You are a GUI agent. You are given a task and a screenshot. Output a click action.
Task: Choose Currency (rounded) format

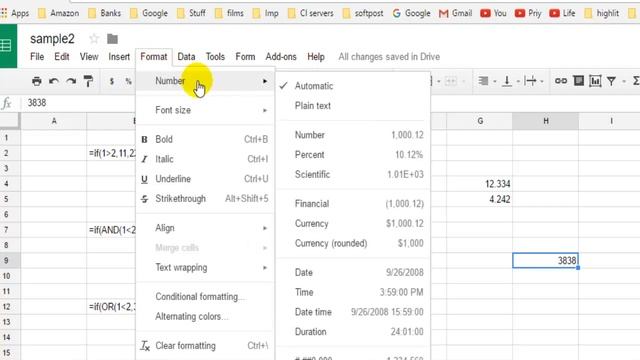point(353,243)
